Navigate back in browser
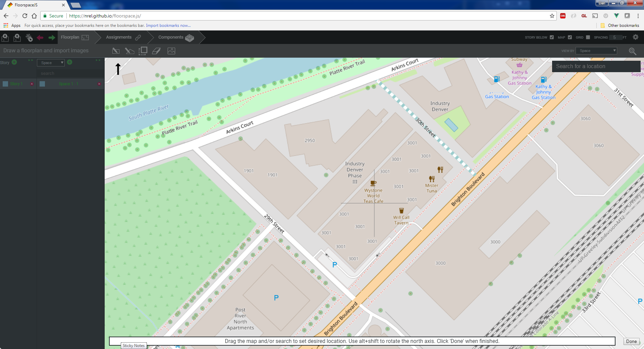Image resolution: width=644 pixels, height=349 pixels. (x=6, y=16)
